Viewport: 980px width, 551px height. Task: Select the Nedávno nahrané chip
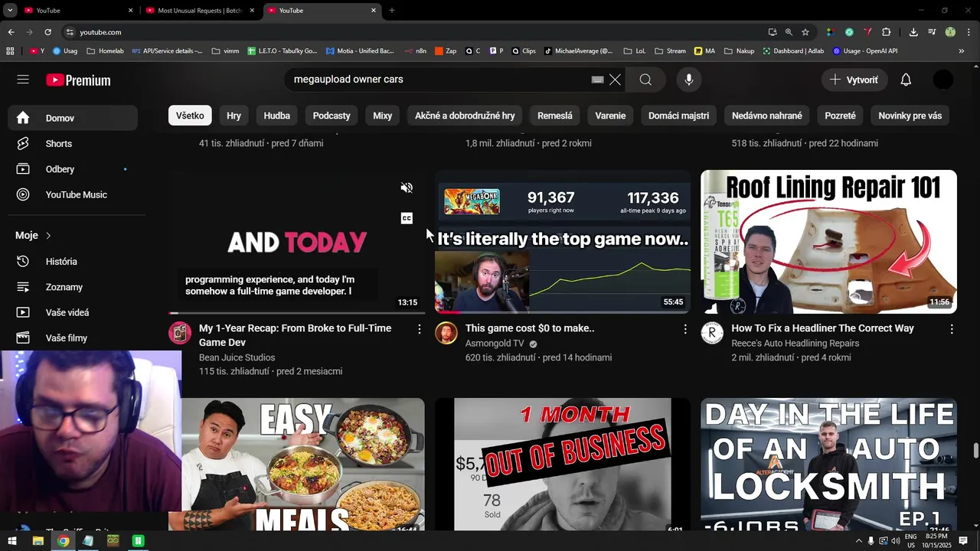coord(766,116)
